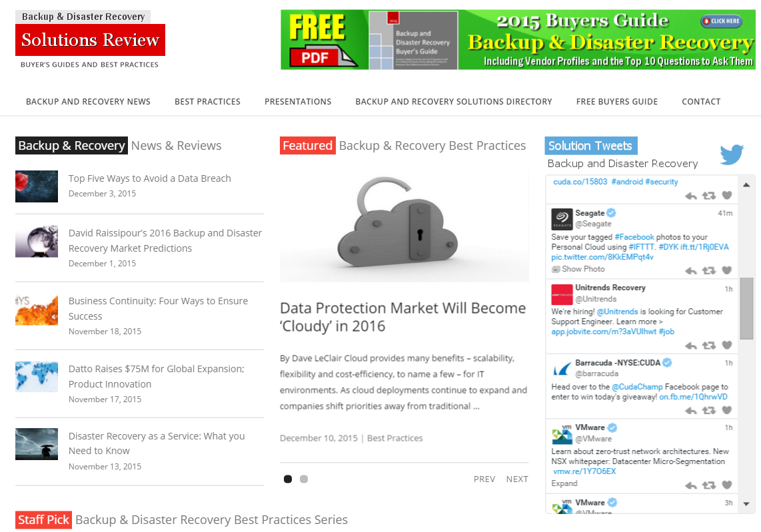Go to the next featured slide (NEXT)
This screenshot has width=761, height=532.
coord(516,479)
